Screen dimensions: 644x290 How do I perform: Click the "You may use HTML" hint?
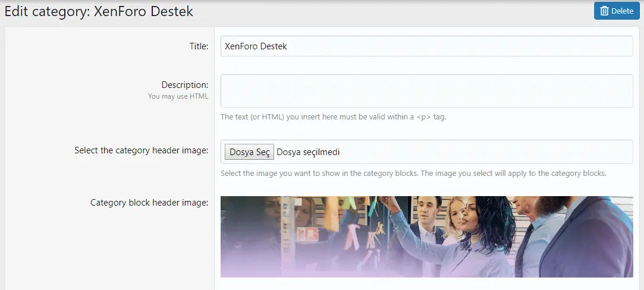pyautogui.click(x=178, y=96)
